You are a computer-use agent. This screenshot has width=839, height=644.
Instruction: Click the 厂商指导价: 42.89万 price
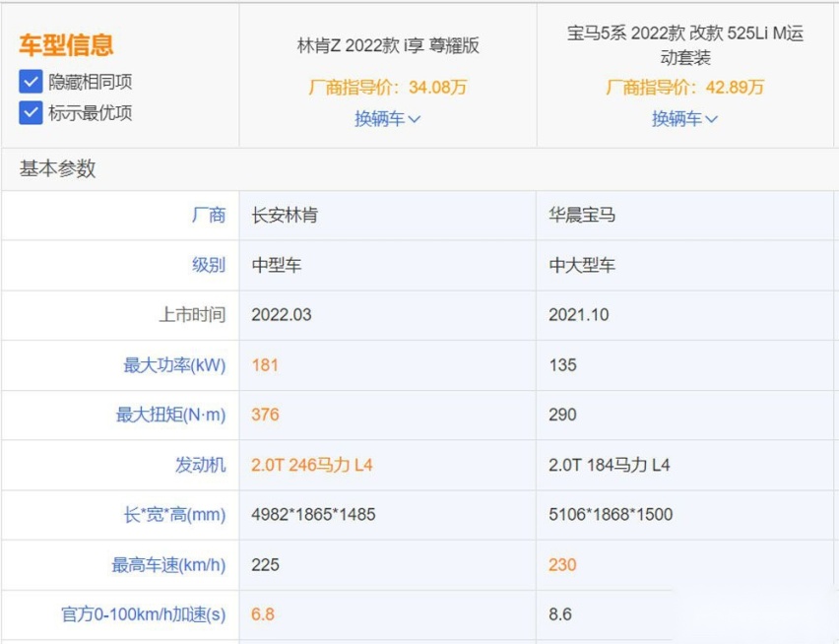click(x=685, y=88)
